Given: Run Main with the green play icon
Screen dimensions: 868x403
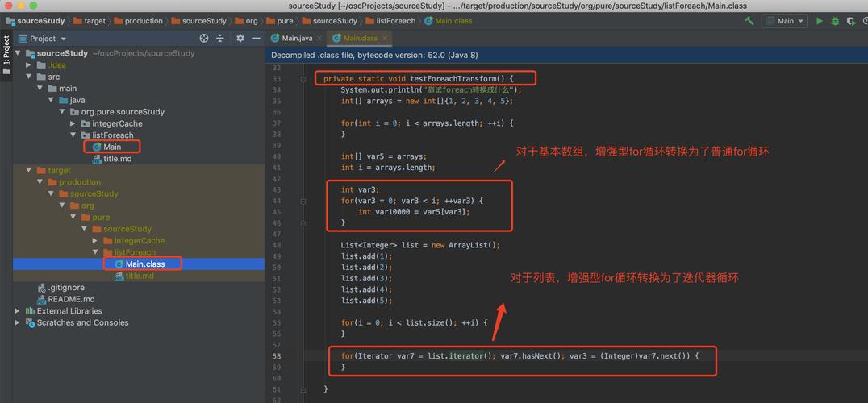Looking at the screenshot, I should (x=820, y=21).
